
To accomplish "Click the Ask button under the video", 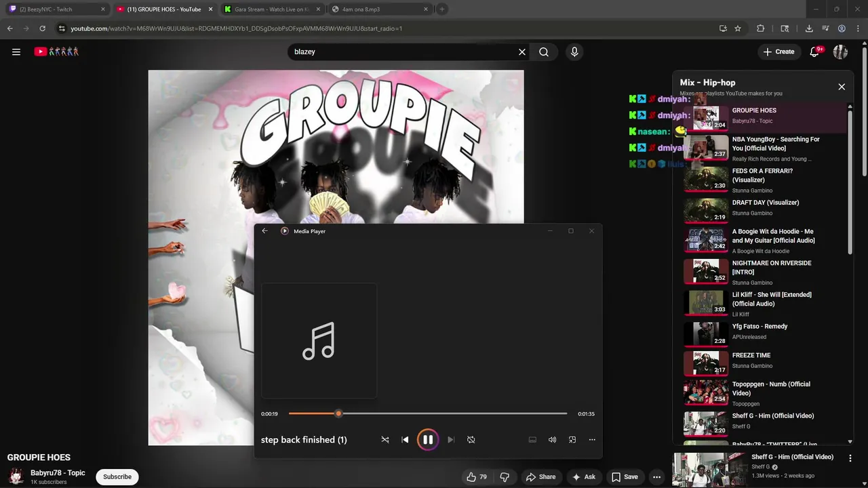I will tap(584, 477).
